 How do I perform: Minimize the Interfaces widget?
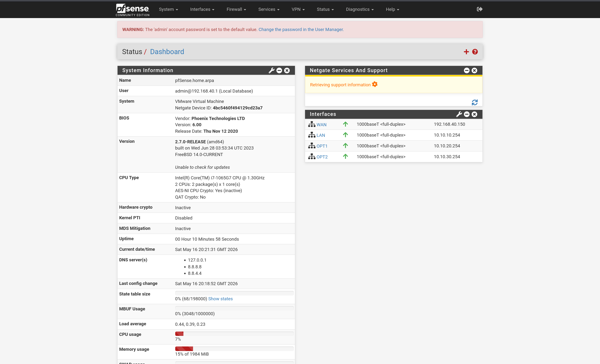click(467, 114)
